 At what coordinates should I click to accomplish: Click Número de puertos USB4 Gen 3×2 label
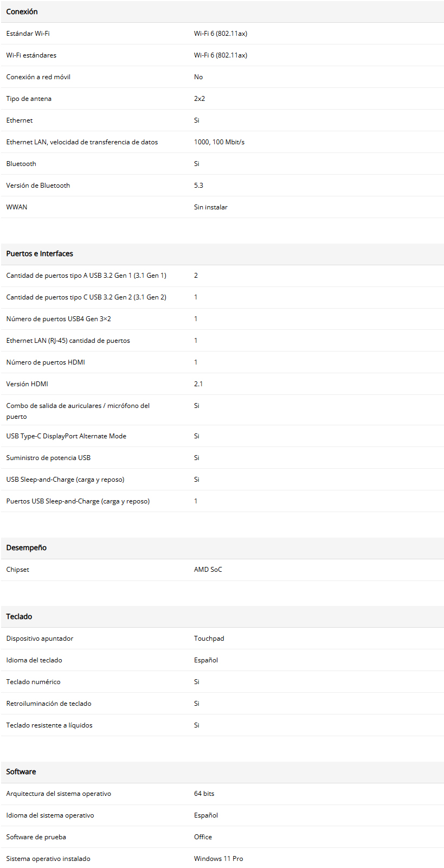59,319
